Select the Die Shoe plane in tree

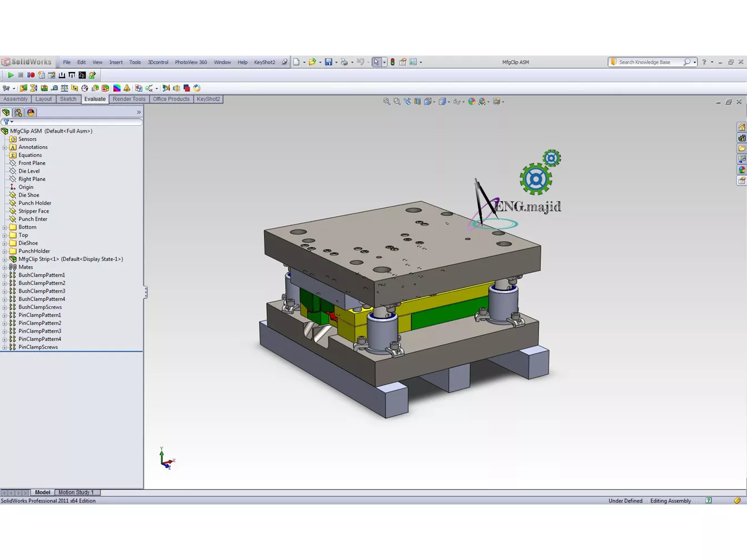[28, 195]
